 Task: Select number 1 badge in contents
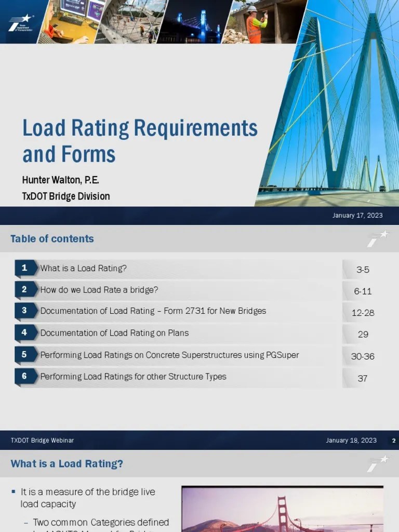pyautogui.click(x=26, y=268)
